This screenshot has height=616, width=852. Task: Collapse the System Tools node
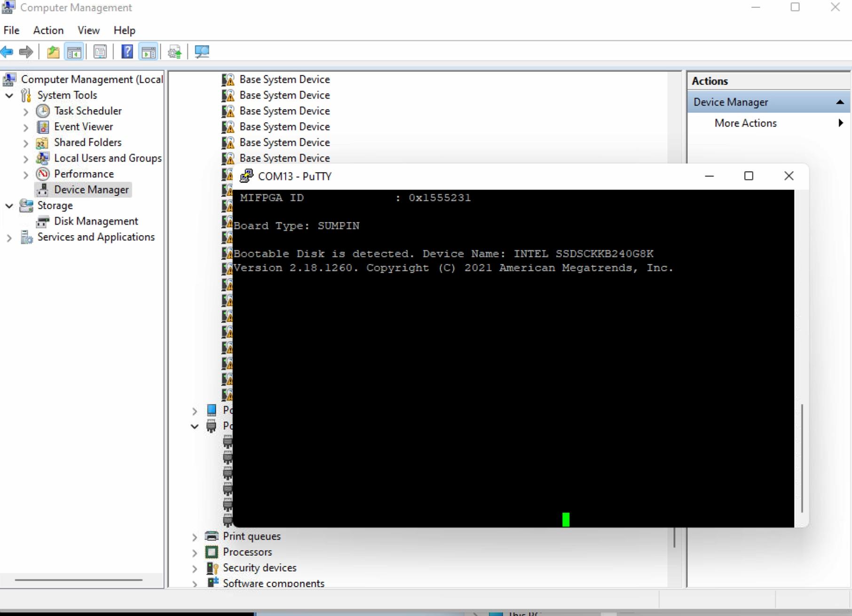pos(9,95)
